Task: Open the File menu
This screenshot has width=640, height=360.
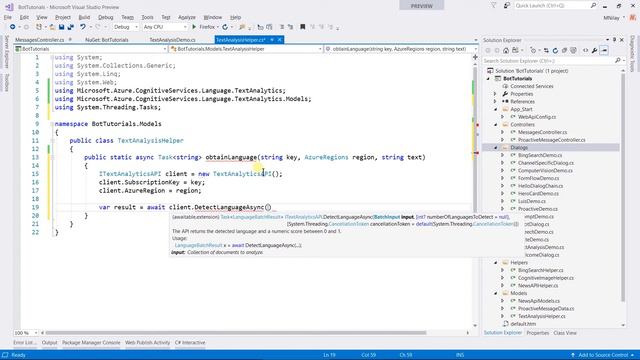Action: (x=8, y=17)
